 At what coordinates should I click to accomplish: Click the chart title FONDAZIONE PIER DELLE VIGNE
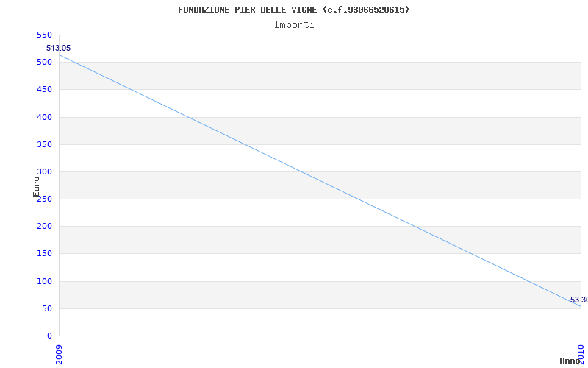[294, 10]
